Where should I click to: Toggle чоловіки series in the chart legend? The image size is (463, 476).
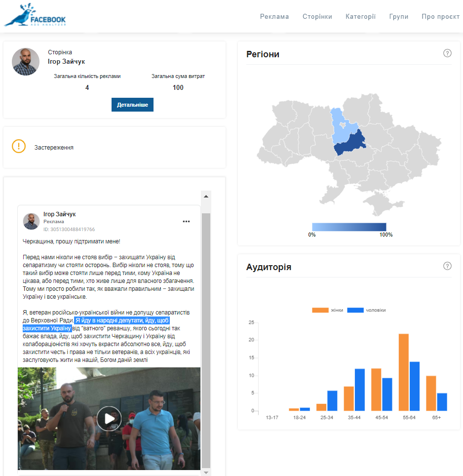(366, 310)
